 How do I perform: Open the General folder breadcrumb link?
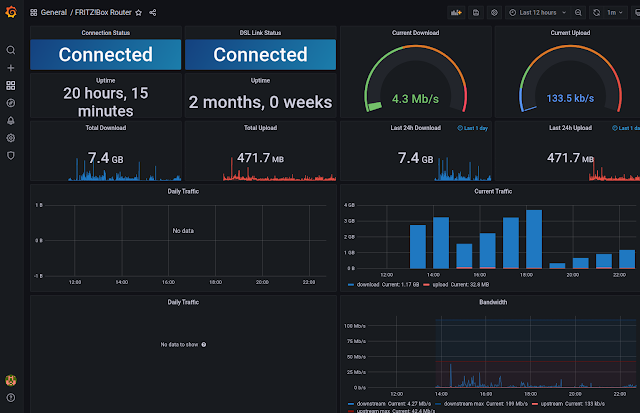(x=53, y=13)
